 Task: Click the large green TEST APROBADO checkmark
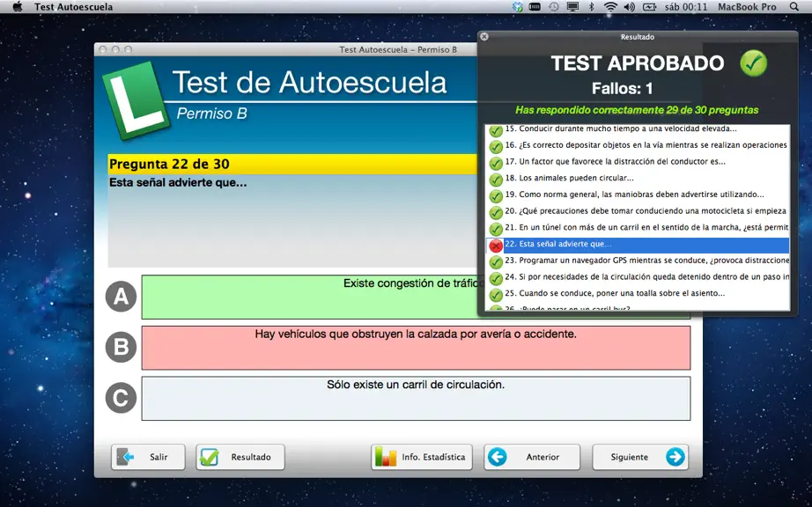pyautogui.click(x=754, y=63)
